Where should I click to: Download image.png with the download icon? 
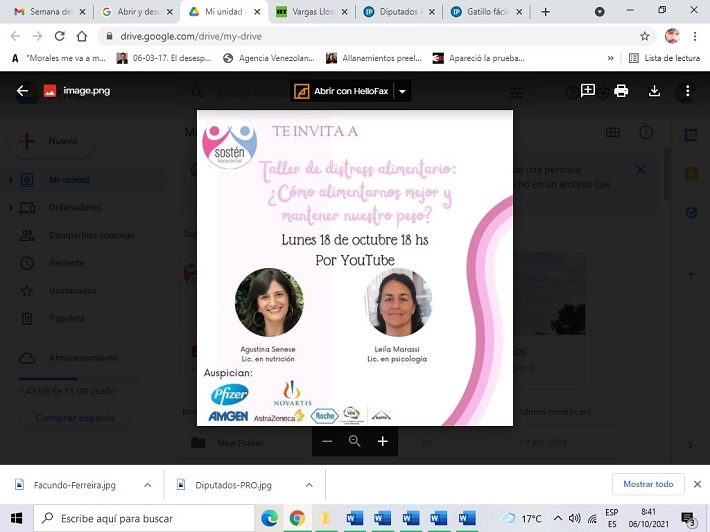pyautogui.click(x=654, y=91)
